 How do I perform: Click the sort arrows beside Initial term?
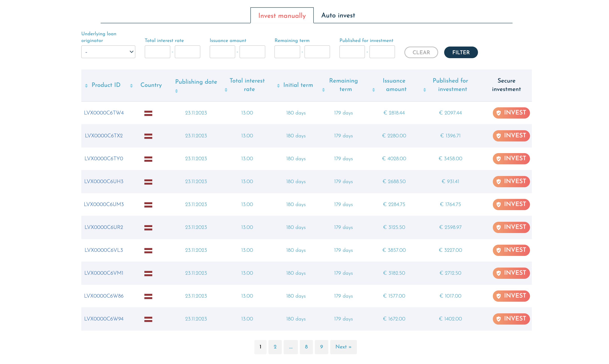click(278, 86)
